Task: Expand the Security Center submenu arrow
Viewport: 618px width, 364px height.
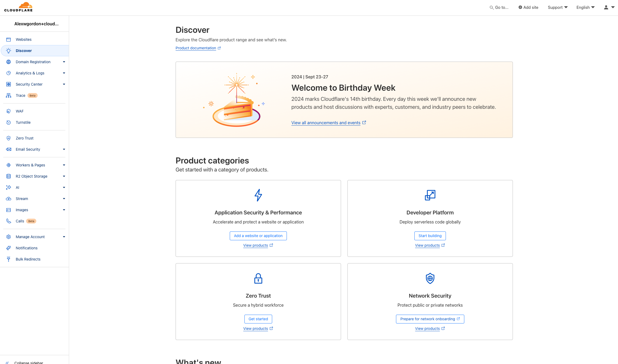Action: (64, 84)
